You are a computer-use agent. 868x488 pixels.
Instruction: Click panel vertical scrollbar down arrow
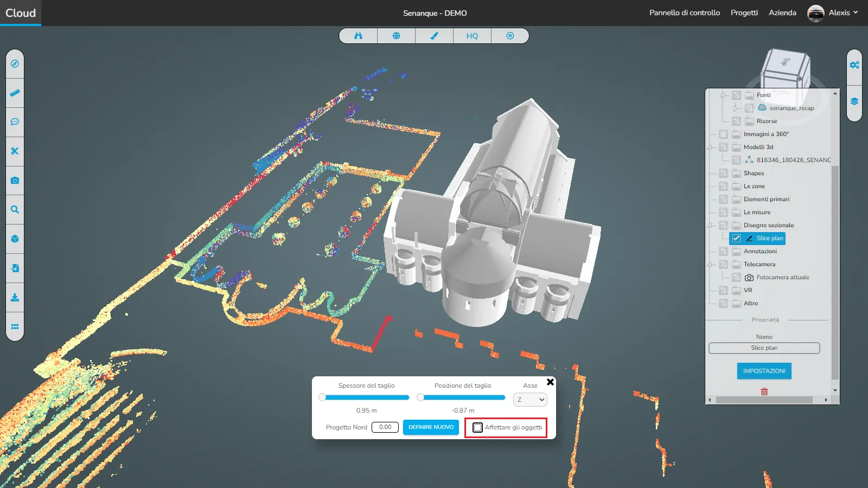coord(835,390)
